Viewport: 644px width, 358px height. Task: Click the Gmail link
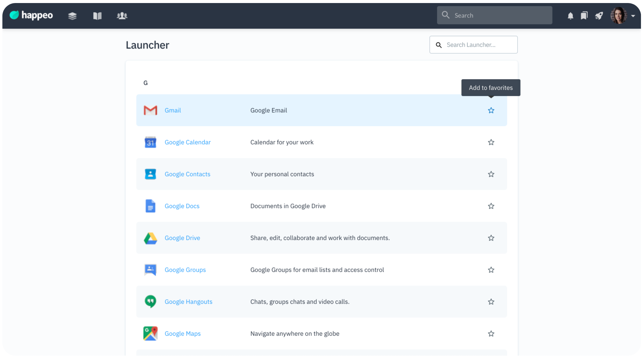click(x=172, y=111)
